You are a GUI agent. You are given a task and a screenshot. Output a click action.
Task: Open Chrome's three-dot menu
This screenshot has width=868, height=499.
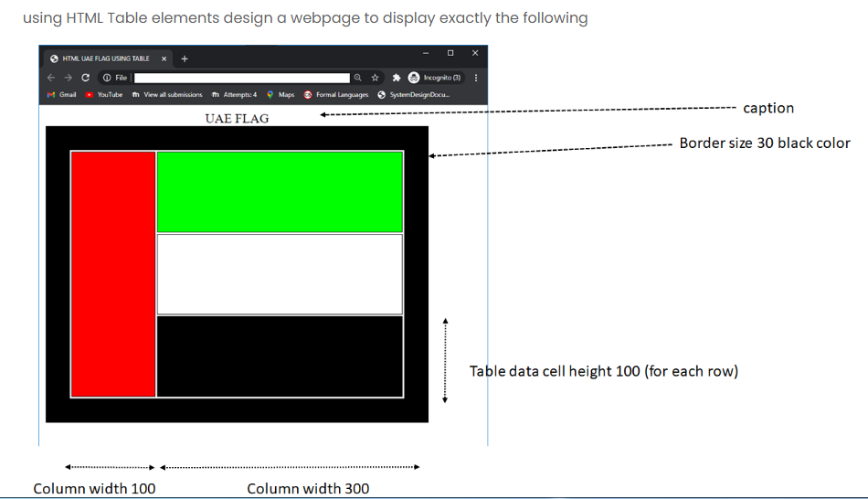476,78
